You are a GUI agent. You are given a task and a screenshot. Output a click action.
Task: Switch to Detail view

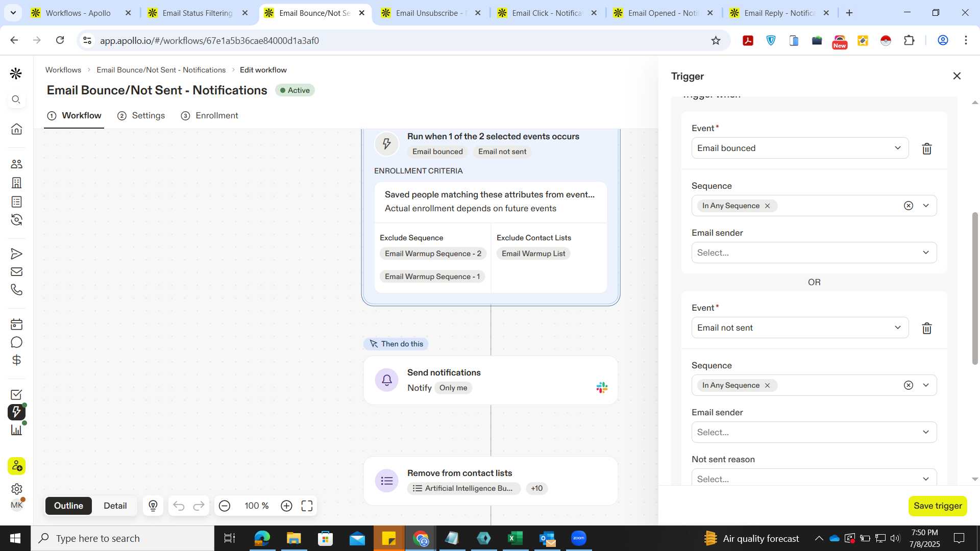pos(115,506)
